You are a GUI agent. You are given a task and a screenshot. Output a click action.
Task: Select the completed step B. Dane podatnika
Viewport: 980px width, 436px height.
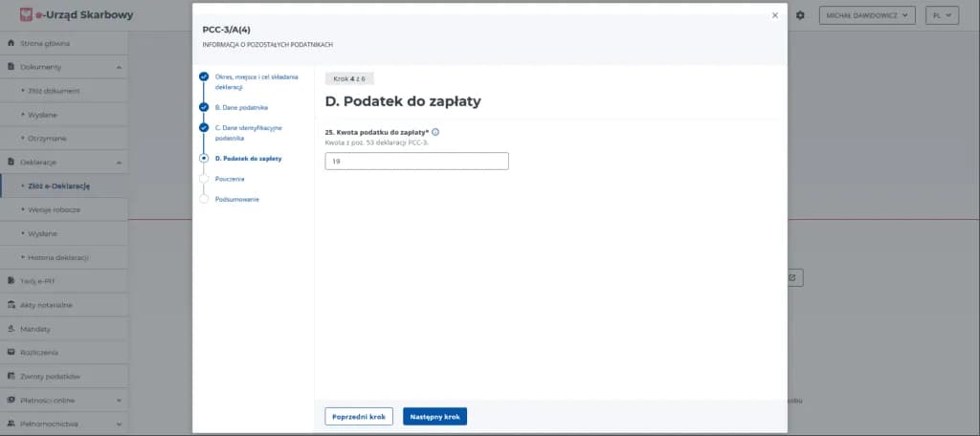pyautogui.click(x=204, y=107)
